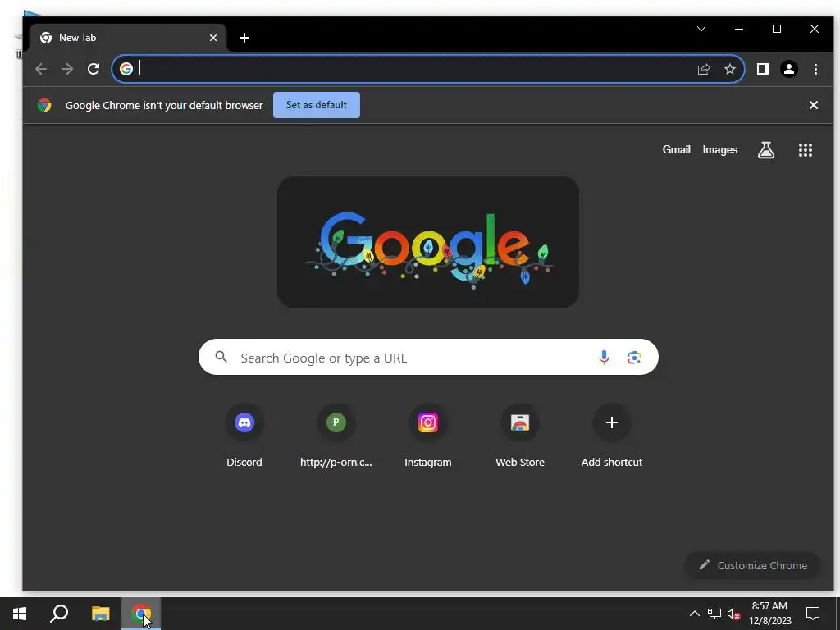The image size is (840, 630).
Task: Open the tab search dropdown chevron
Action: point(701,29)
